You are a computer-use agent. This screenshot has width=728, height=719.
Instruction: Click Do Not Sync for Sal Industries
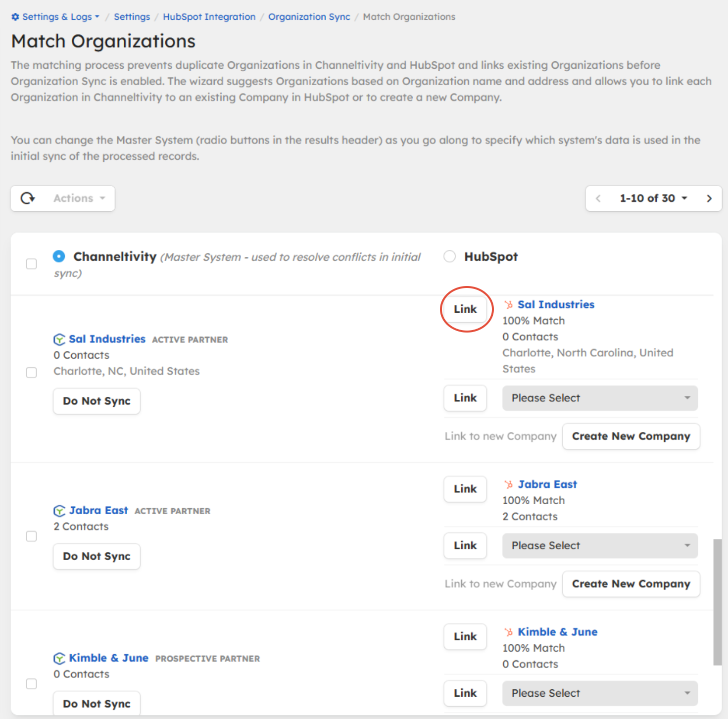(97, 401)
